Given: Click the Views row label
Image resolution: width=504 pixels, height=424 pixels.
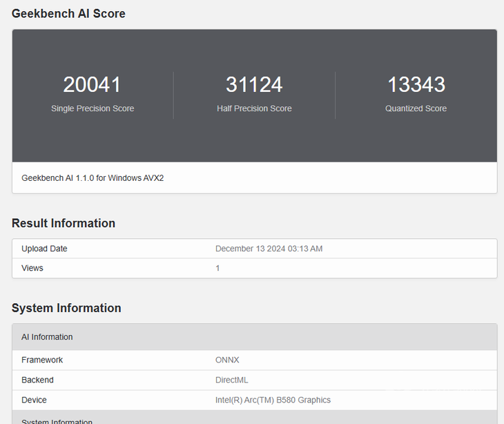Looking at the screenshot, I should coord(32,268).
